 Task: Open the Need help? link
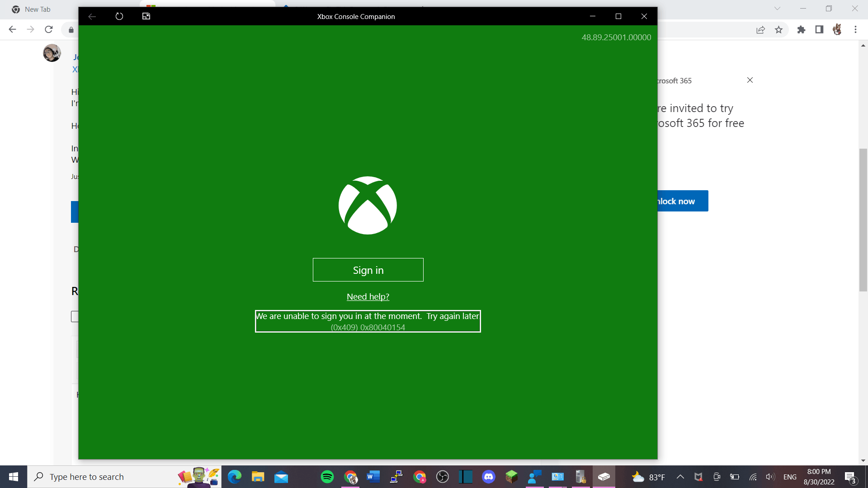click(x=368, y=296)
